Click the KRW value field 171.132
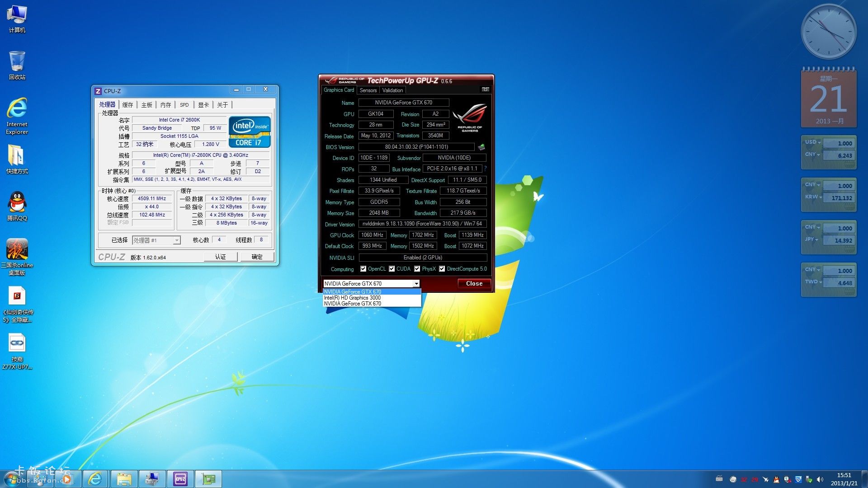Viewport: 868px width, 488px height. [839, 198]
